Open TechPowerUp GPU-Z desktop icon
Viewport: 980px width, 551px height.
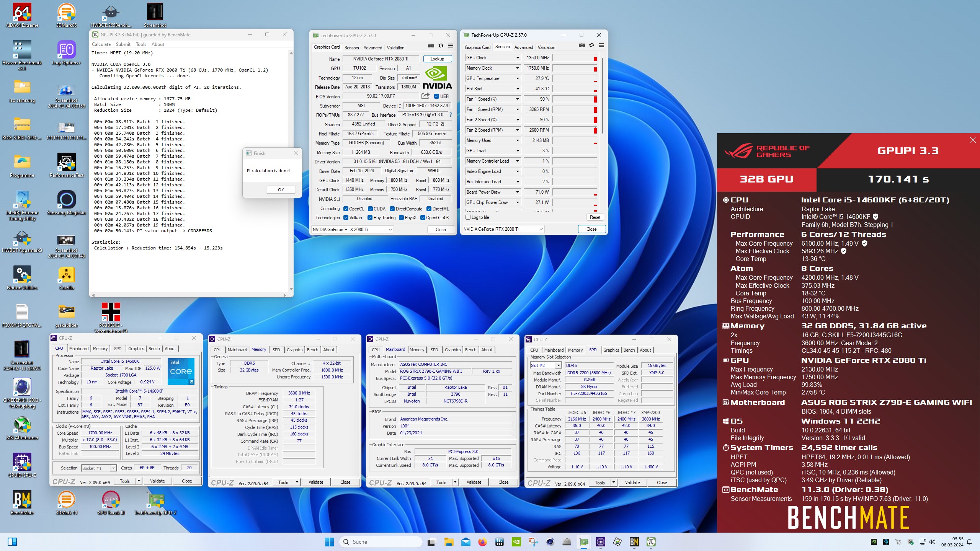pos(155,503)
